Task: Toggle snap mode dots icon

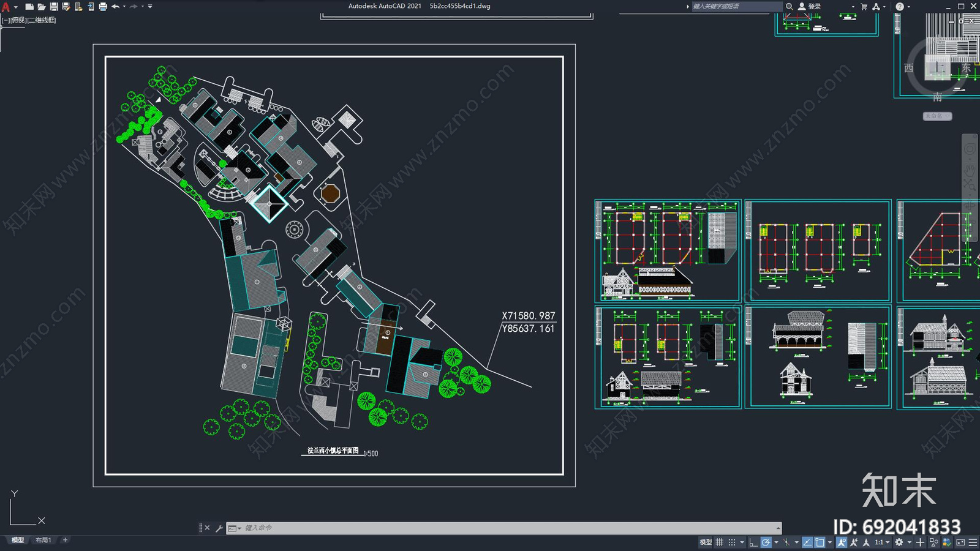Action: [x=732, y=542]
